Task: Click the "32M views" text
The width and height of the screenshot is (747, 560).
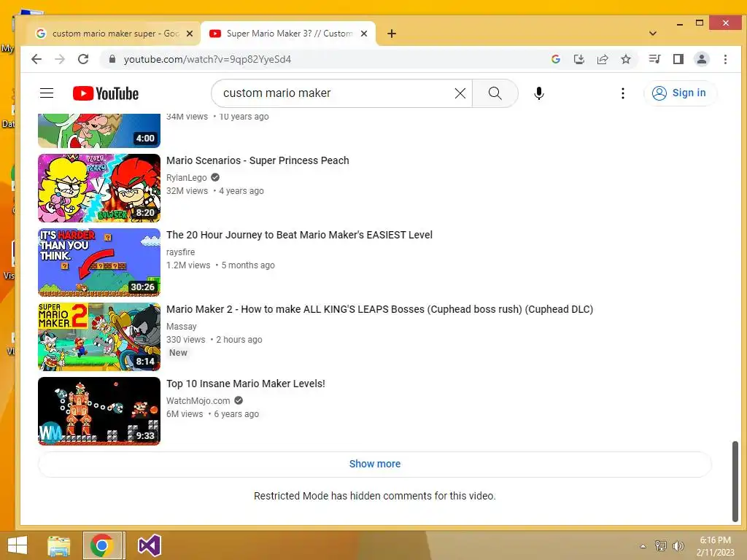Action: (x=187, y=191)
